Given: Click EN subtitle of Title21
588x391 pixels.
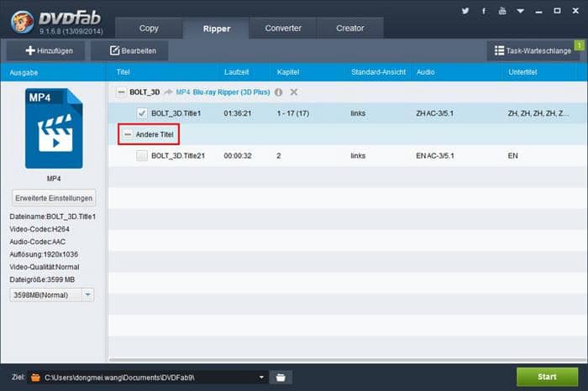Looking at the screenshot, I should click(512, 156).
